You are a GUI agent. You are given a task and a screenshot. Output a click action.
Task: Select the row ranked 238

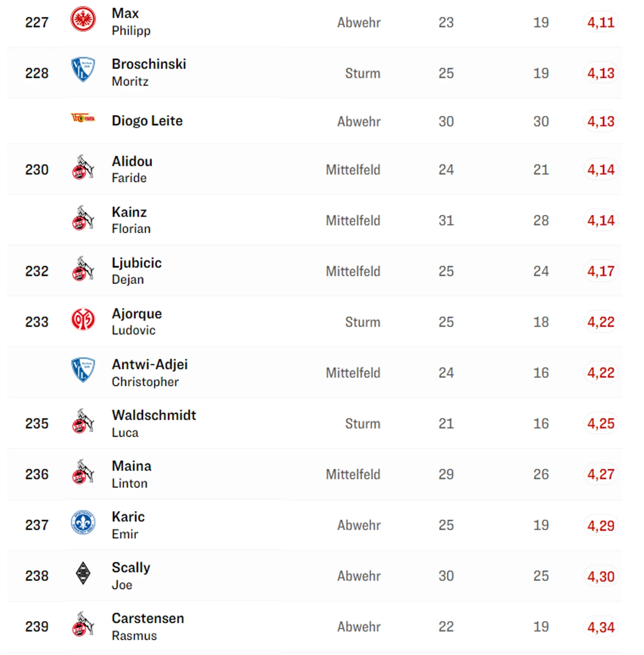click(x=315, y=576)
